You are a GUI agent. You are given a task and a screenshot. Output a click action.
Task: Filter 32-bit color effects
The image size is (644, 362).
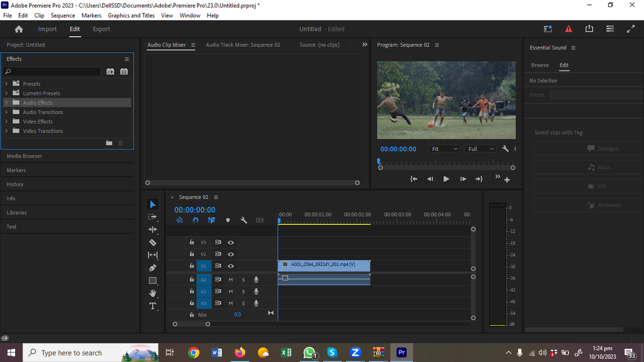[124, 71]
